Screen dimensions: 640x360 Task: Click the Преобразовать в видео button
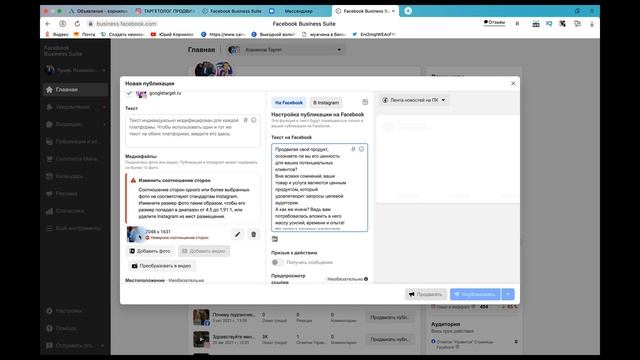pos(161,266)
